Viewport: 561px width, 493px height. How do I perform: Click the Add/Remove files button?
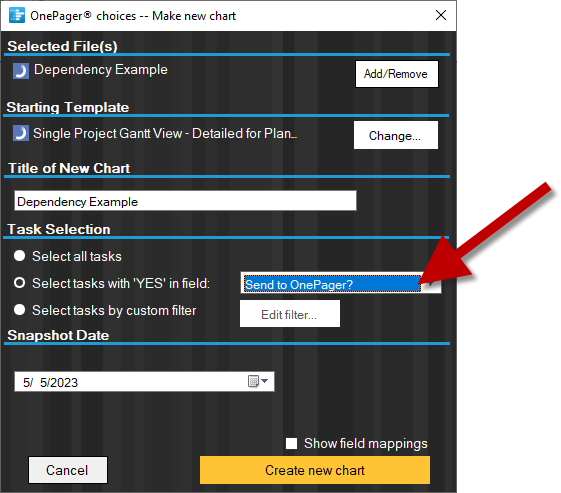[x=397, y=74]
